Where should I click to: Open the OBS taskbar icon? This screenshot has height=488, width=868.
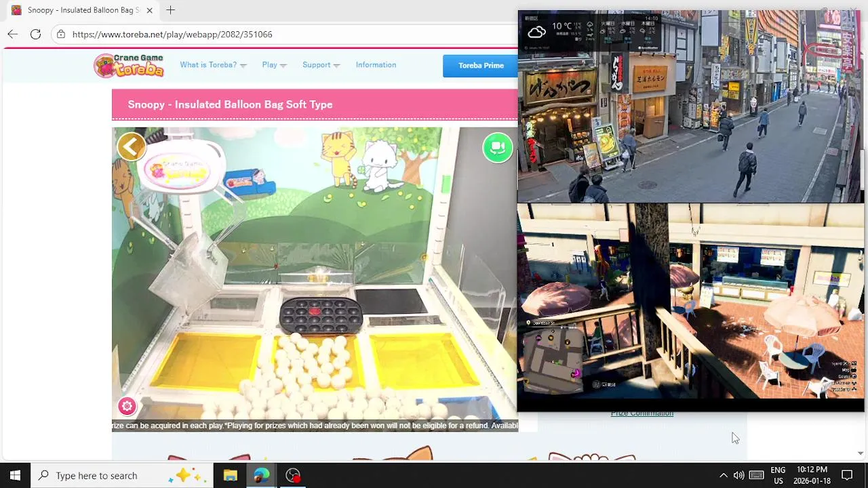click(x=292, y=475)
